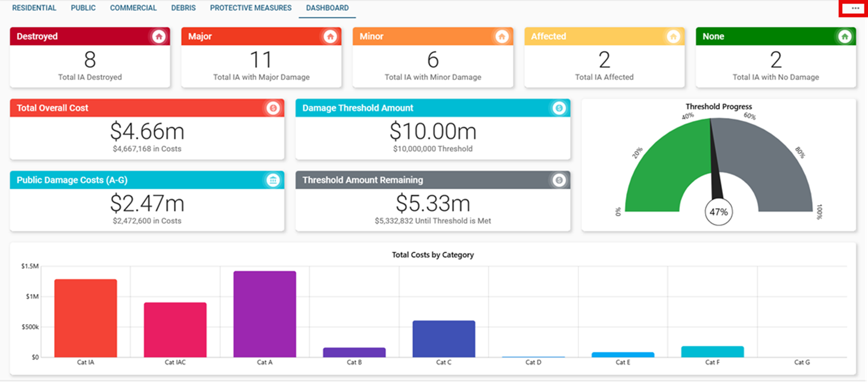Click the dollar icon on Damage Threshold Amount
Viewport: 868px width, 383px height.
(x=560, y=108)
